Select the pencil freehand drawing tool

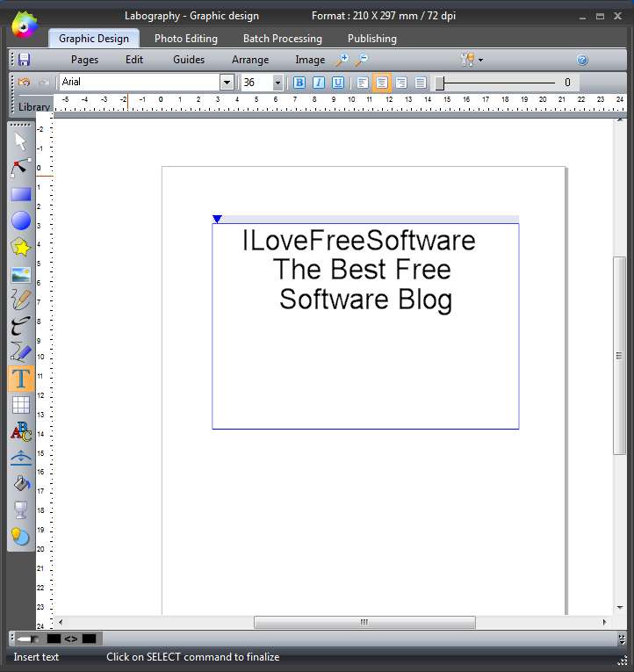[x=20, y=300]
